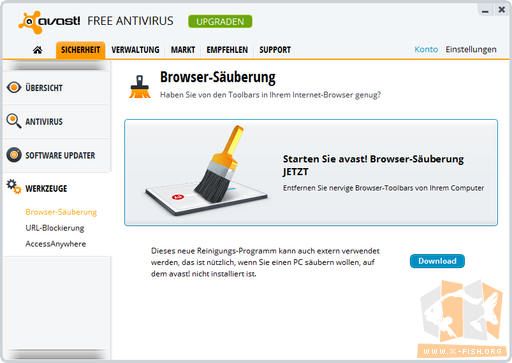Open the Konto link
512x363 pixels.
point(426,49)
